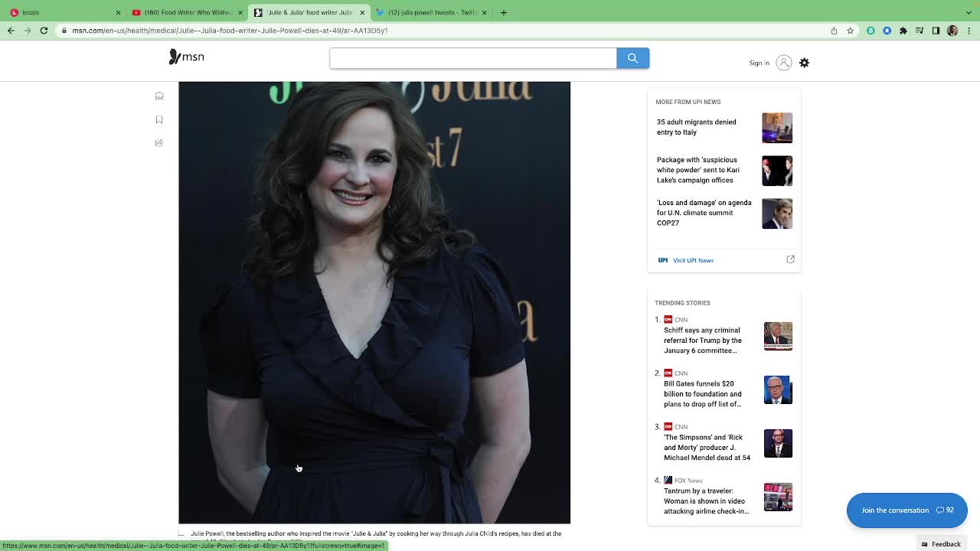Close the locals tab
The image size is (980, 551).
click(x=118, y=13)
